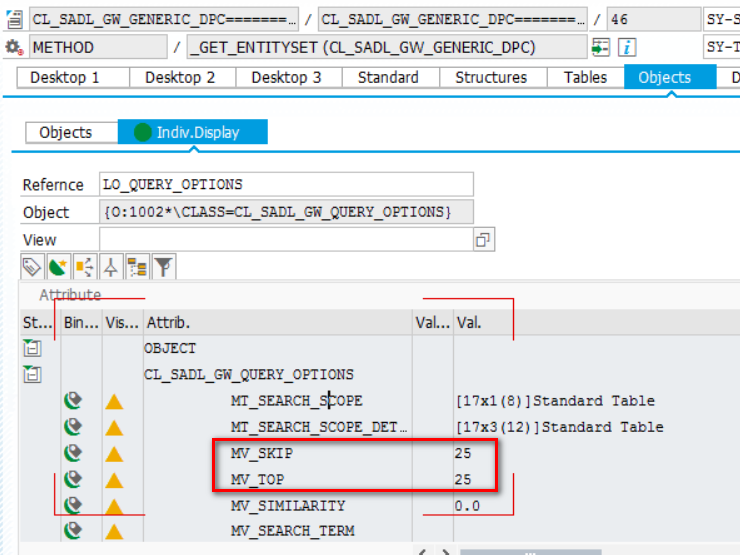Click binding icon for MV_SEARCH_TERM row

[73, 531]
